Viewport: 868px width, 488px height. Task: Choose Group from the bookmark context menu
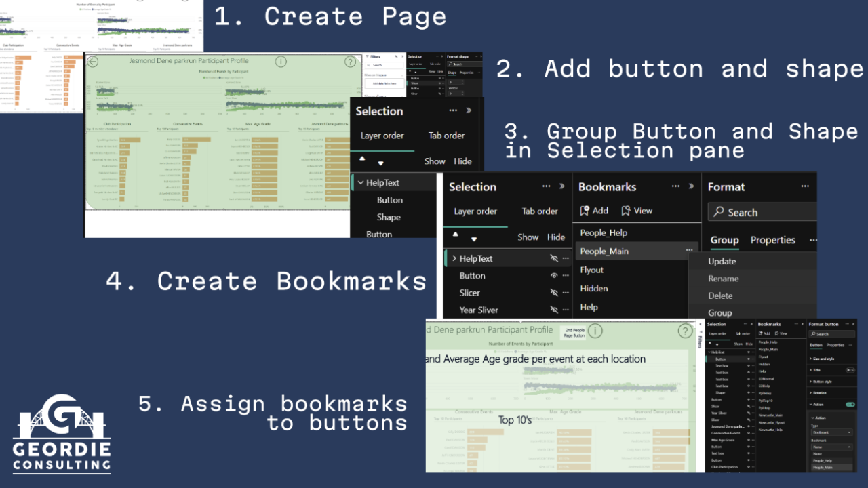720,313
